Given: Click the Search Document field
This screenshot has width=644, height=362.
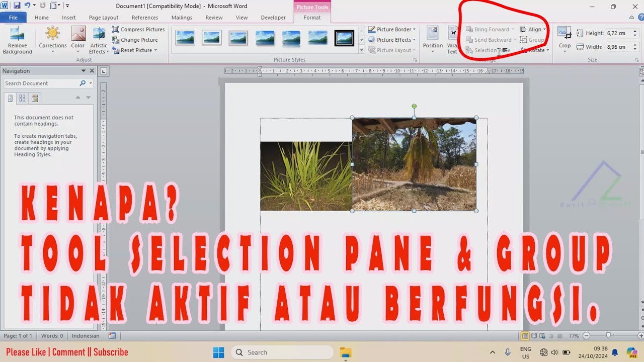Looking at the screenshot, I should click(x=40, y=83).
